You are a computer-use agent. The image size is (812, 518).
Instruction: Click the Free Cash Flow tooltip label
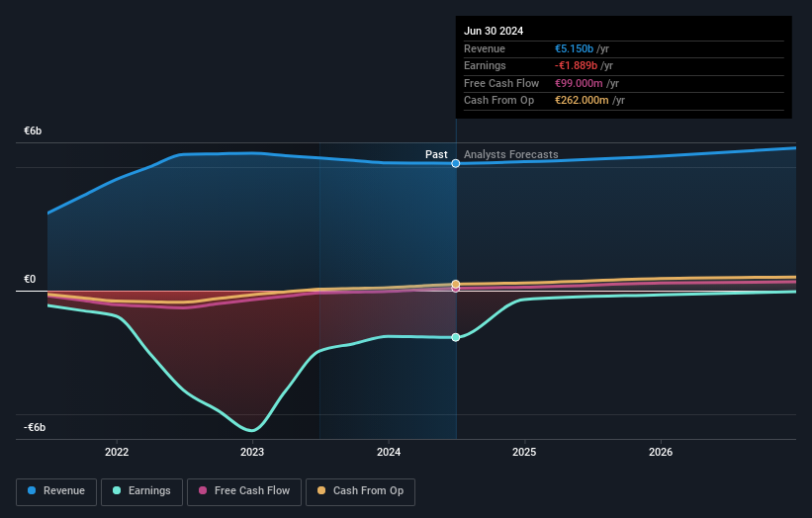(x=501, y=83)
